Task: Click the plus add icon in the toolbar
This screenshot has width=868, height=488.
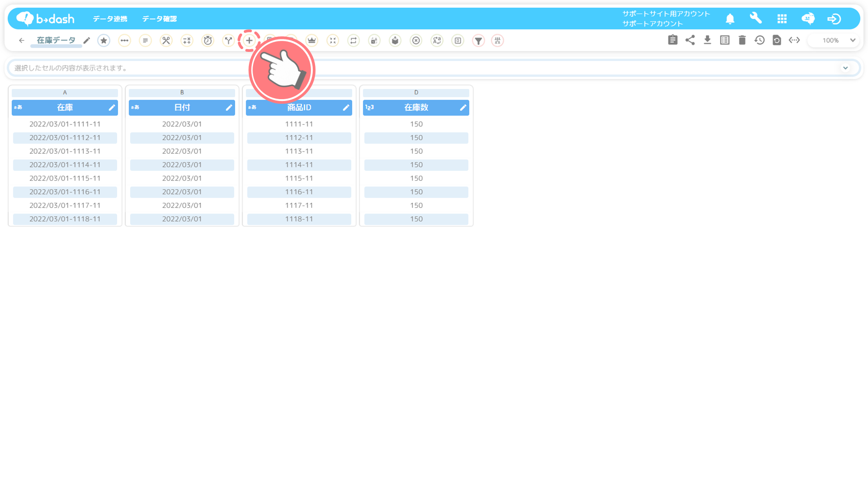Action: 249,40
